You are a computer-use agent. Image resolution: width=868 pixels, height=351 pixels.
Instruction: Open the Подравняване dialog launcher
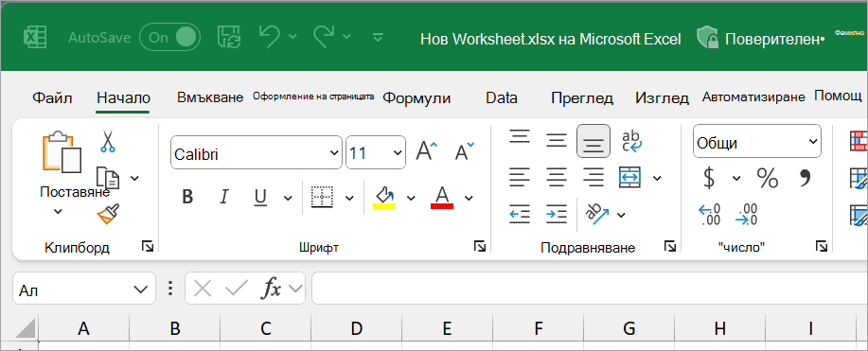670,246
